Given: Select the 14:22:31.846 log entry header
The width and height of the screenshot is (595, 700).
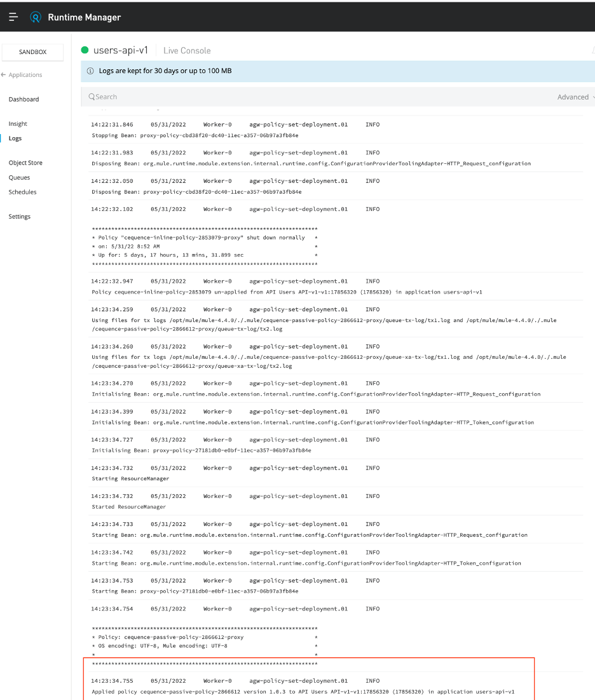Looking at the screenshot, I should point(235,125).
